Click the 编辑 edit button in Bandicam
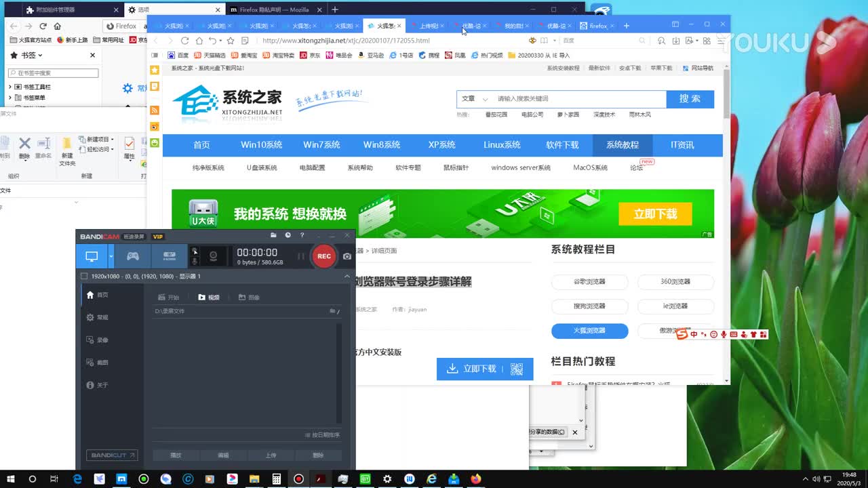Screen dimensions: 868x488 tap(223, 455)
